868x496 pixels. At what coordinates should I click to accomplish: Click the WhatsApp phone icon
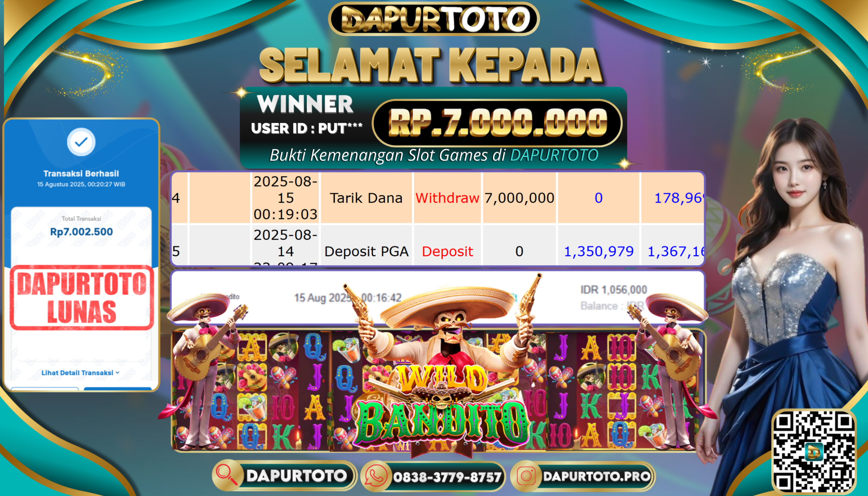click(x=375, y=476)
